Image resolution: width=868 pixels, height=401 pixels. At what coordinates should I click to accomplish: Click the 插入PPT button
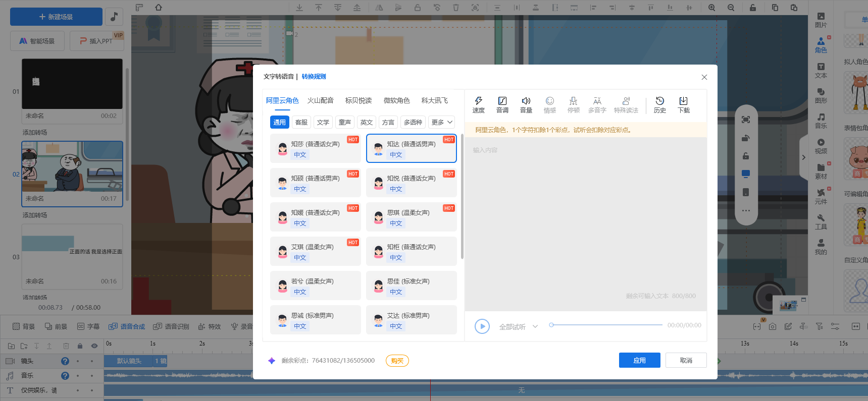(96, 41)
